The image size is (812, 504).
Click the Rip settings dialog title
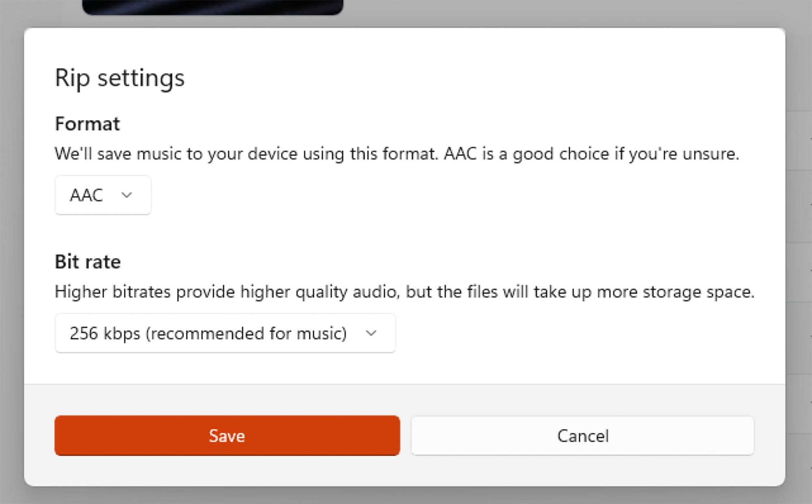(120, 78)
